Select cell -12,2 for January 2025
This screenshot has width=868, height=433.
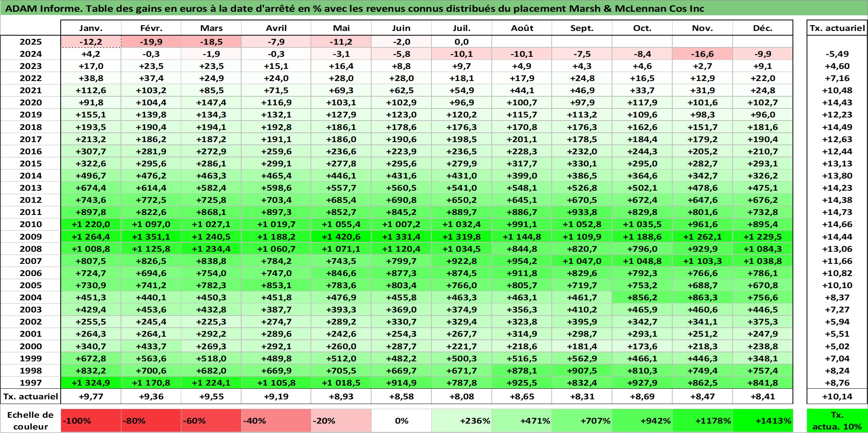[x=91, y=42]
